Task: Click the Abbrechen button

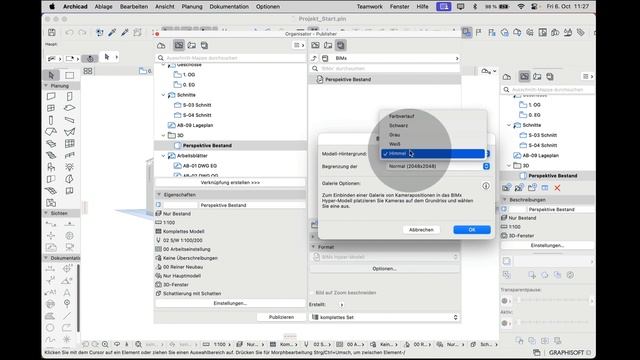Action: (x=421, y=230)
